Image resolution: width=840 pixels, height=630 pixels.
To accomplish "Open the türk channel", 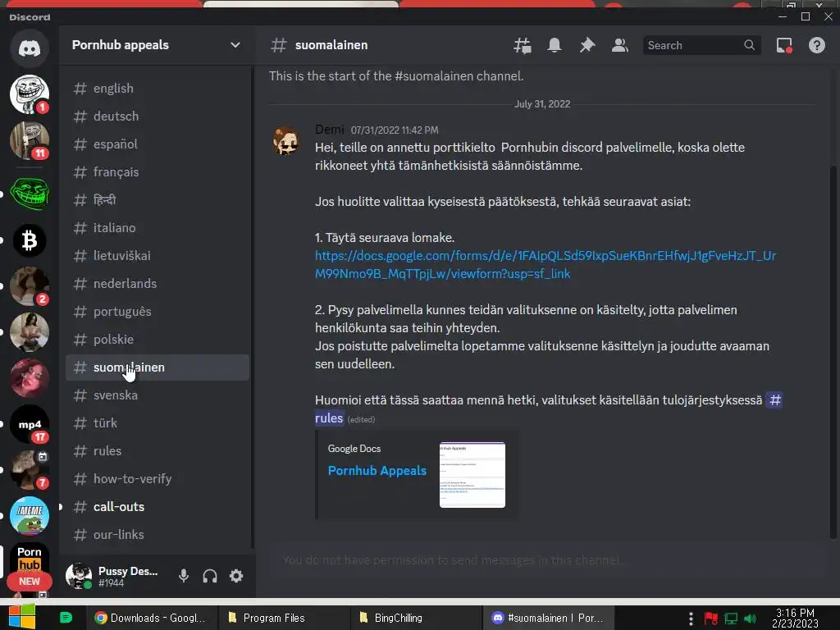I will click(157, 423).
